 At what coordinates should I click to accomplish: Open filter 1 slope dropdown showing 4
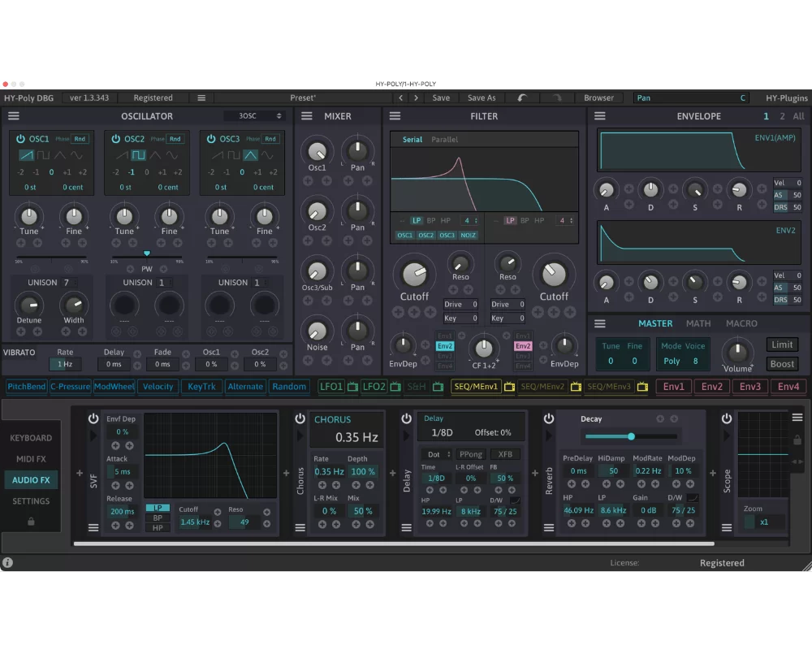coord(469,221)
